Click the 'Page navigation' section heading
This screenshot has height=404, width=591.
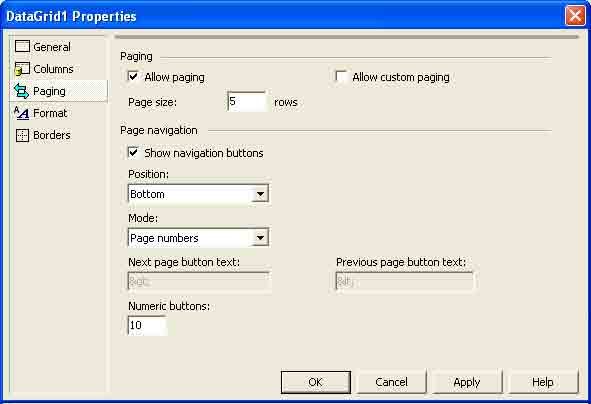[x=159, y=130]
